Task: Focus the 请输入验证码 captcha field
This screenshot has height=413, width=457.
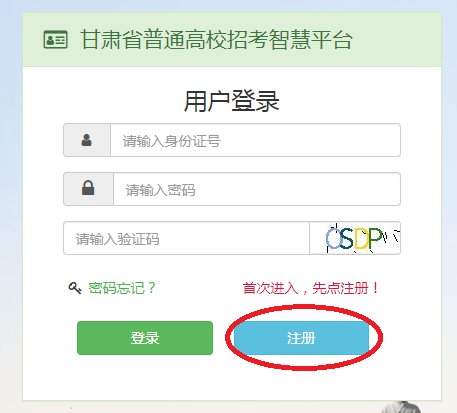Action: coord(187,238)
